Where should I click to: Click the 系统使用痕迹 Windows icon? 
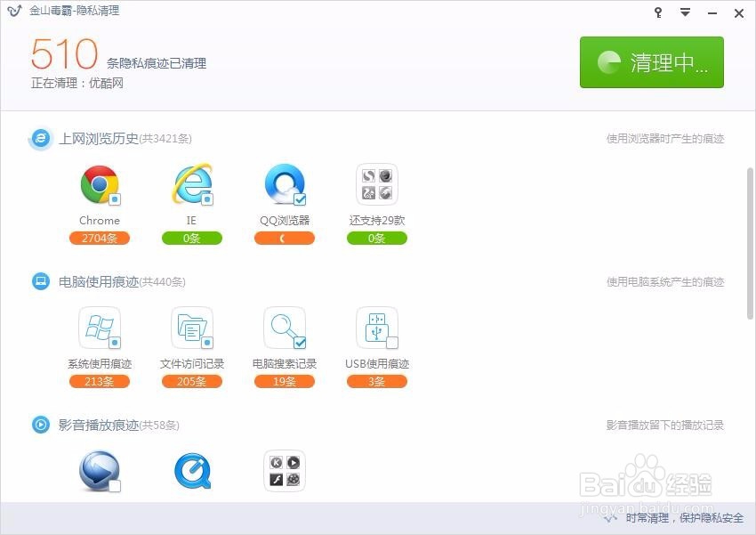coord(100,328)
